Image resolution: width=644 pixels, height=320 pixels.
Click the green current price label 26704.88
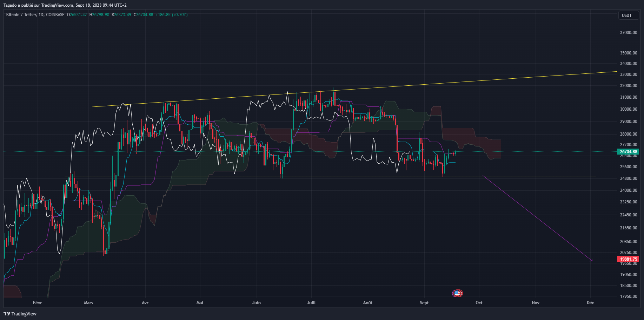(x=628, y=151)
